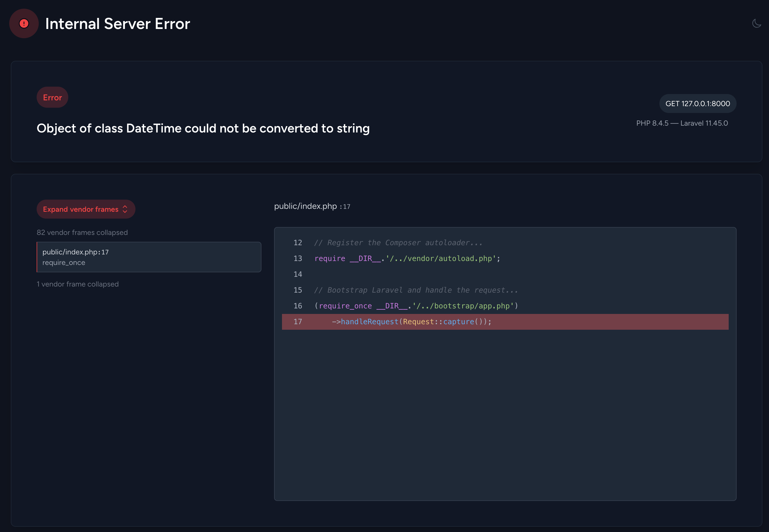This screenshot has width=769, height=532.
Task: Click the red Error badge
Action: tap(52, 97)
